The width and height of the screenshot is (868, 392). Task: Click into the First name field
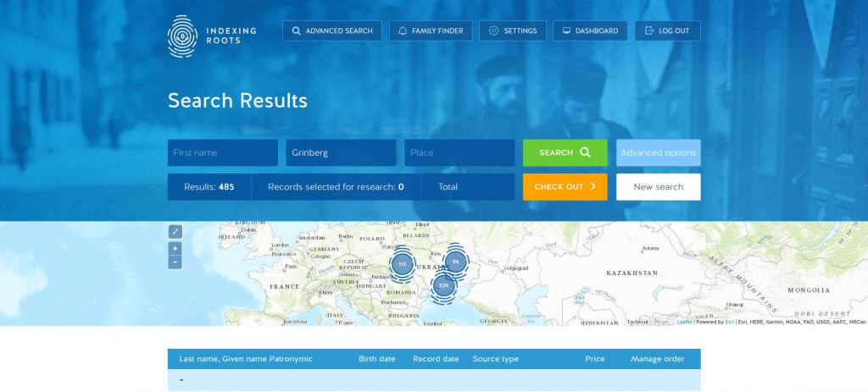click(x=222, y=153)
